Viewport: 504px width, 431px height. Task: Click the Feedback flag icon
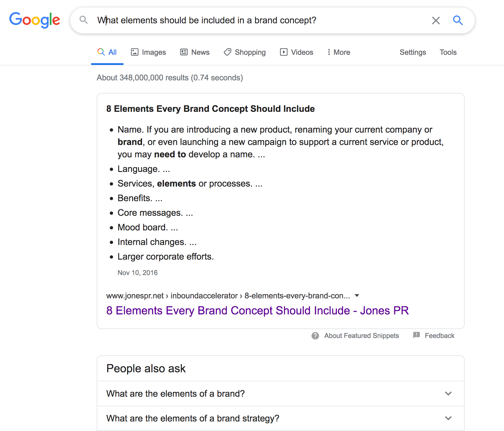(x=416, y=335)
